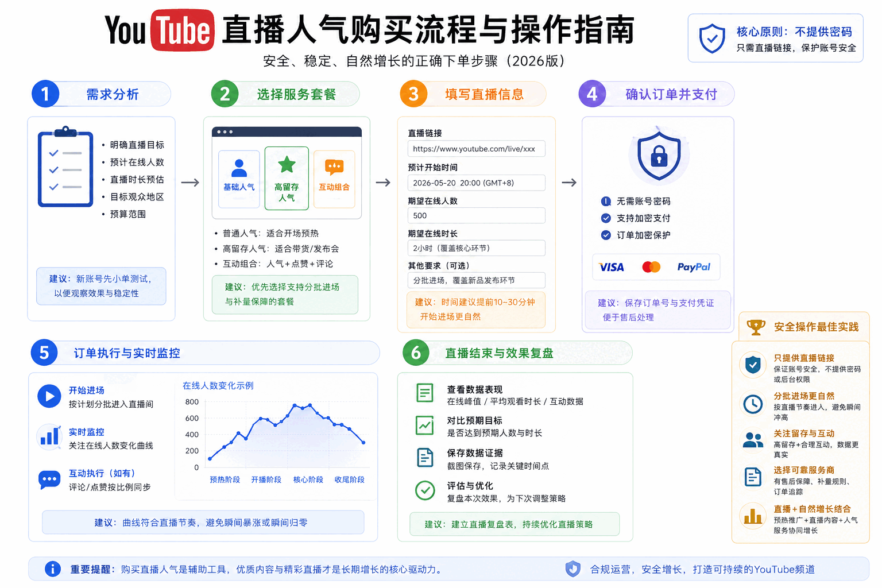Click the 确认订单并支付 step 4 header

click(x=656, y=94)
